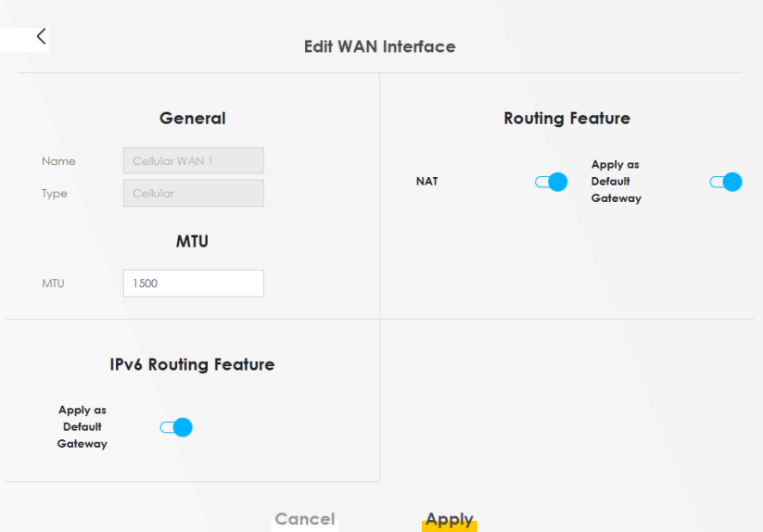This screenshot has height=532, width=763.
Task: Click the Routing Feature heading
Action: tap(566, 119)
